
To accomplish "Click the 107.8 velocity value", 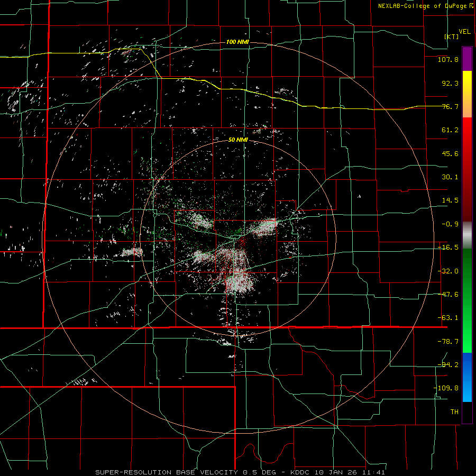I will [x=448, y=59].
